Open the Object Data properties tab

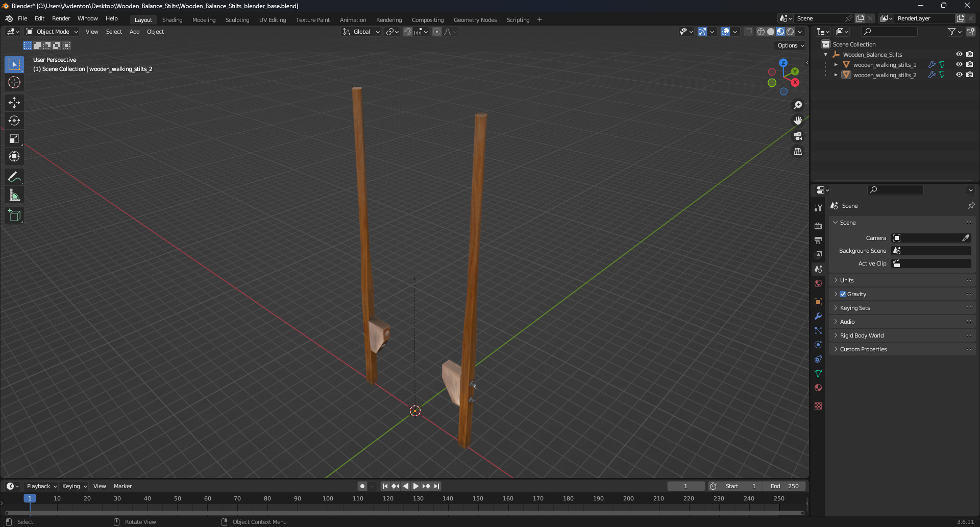click(818, 373)
